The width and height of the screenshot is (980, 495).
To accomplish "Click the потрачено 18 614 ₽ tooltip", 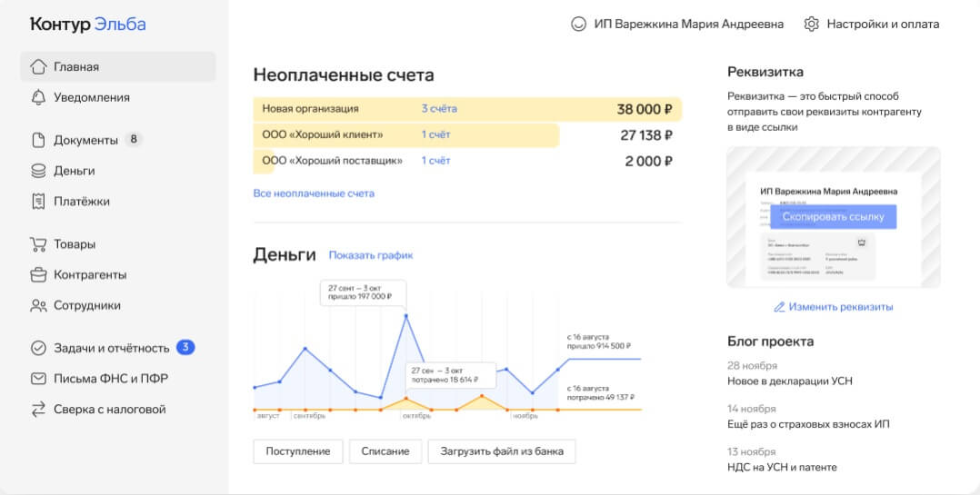I will 451,375.
